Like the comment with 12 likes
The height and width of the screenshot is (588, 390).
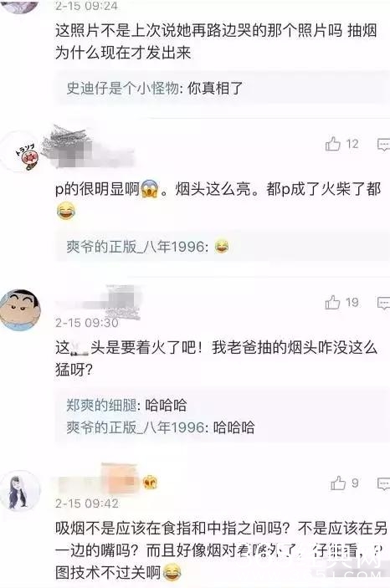click(x=333, y=144)
